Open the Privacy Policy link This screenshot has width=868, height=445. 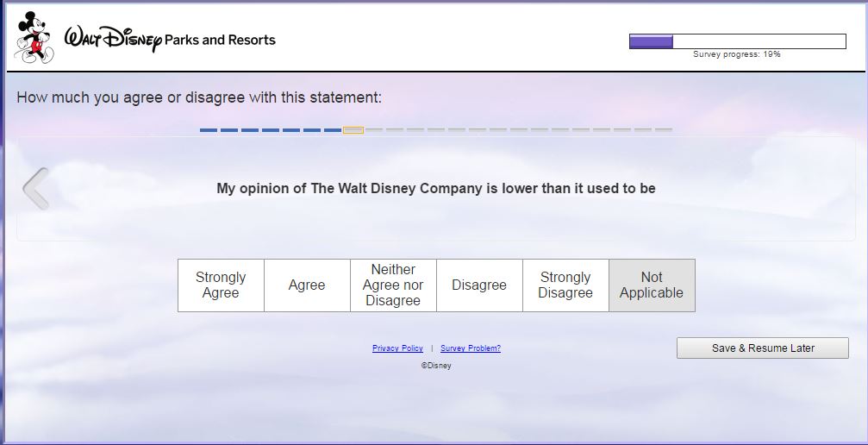(x=397, y=348)
